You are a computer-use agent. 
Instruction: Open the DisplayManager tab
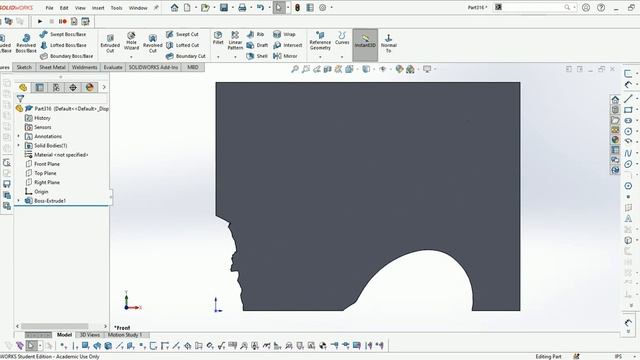pos(90,87)
